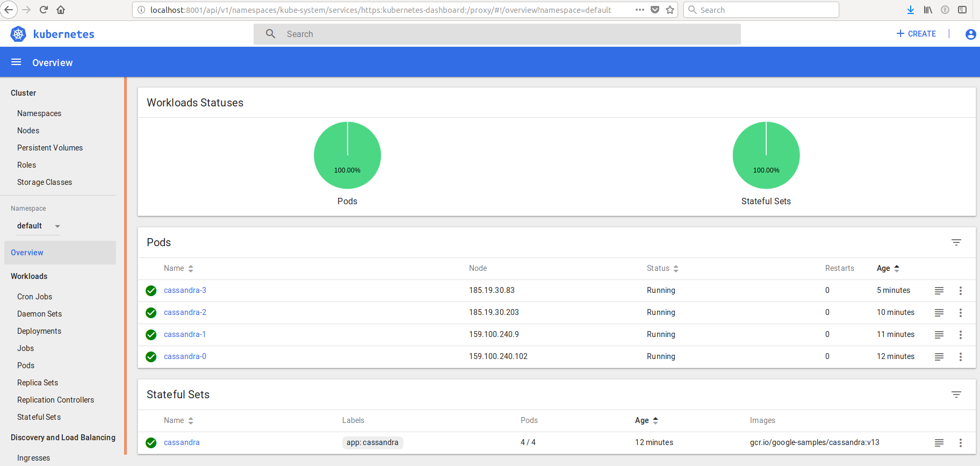This screenshot has height=466, width=980.
Task: Open the user account profile icon
Action: [x=970, y=34]
